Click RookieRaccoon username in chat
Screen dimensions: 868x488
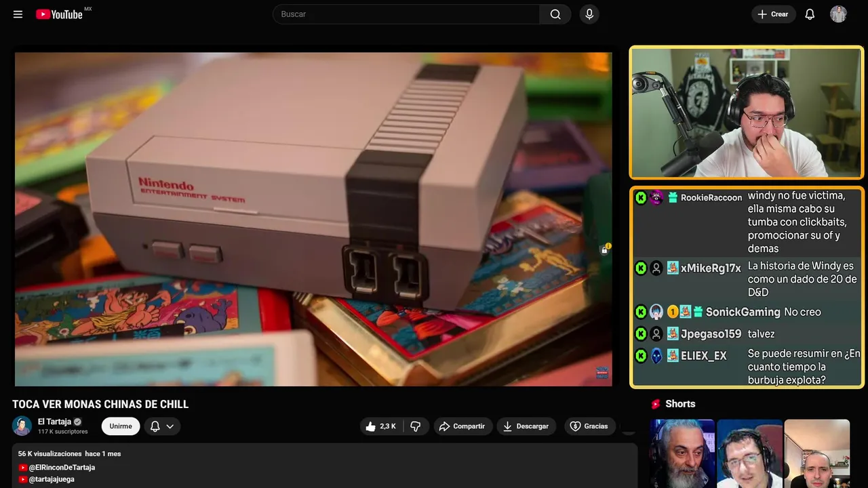pyautogui.click(x=711, y=198)
